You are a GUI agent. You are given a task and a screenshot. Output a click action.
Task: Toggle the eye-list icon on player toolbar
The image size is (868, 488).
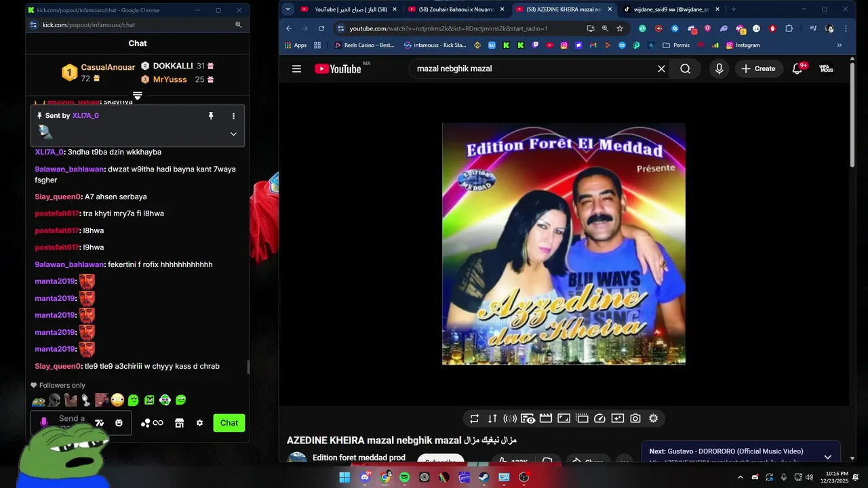point(528,418)
